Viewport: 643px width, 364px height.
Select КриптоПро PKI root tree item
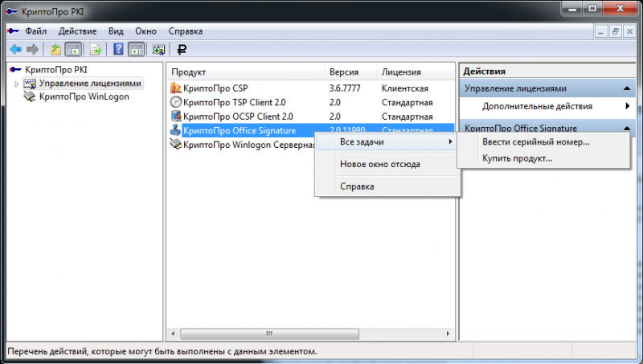click(56, 70)
